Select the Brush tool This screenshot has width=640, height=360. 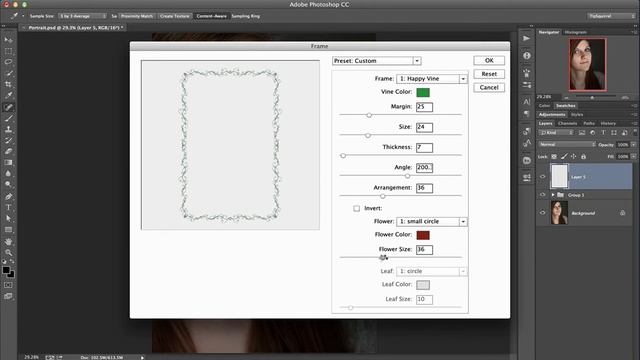pos(8,118)
